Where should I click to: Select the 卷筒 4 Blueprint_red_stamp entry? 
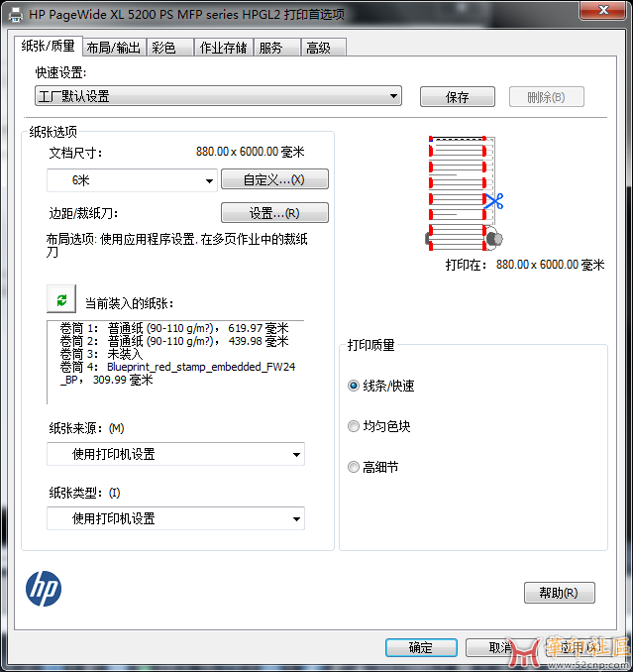177,373
